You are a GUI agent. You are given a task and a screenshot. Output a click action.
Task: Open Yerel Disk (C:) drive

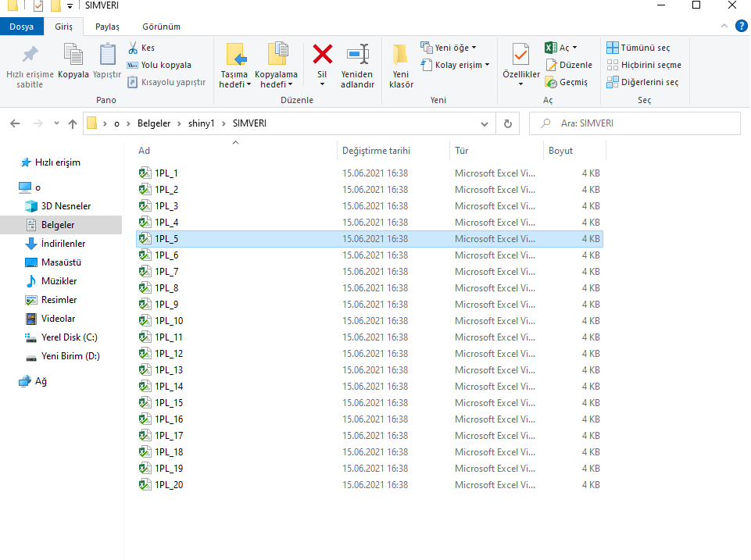coord(70,337)
